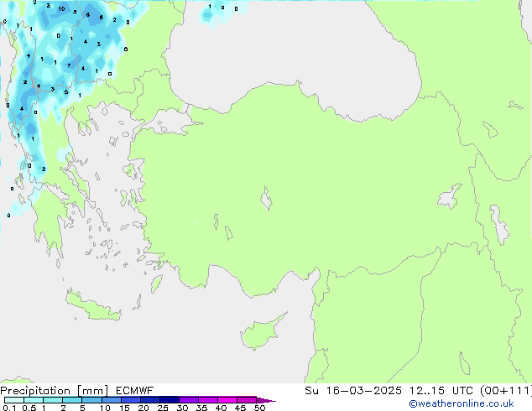Click the legend scale label '0.1'
This screenshot has width=532, height=411.
[9, 408]
